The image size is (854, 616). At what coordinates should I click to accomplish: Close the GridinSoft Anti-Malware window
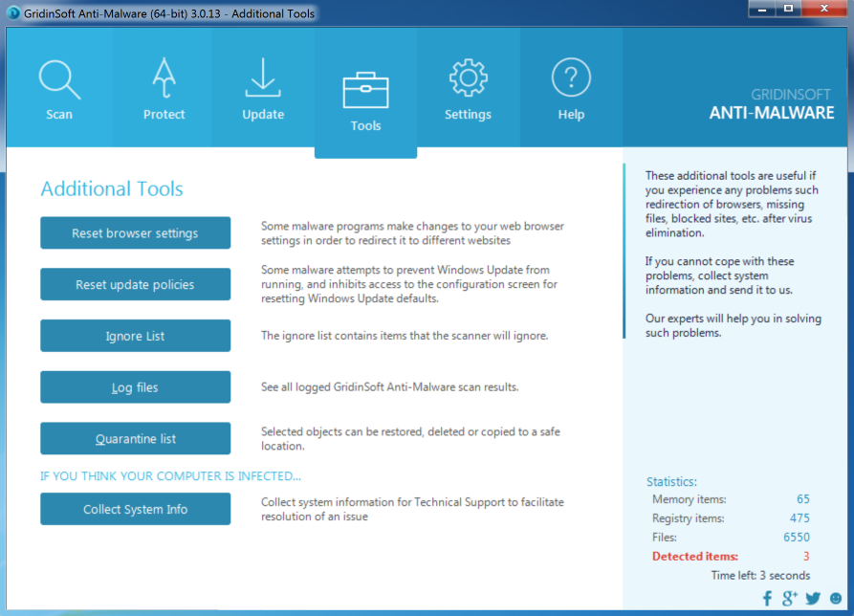tap(824, 10)
